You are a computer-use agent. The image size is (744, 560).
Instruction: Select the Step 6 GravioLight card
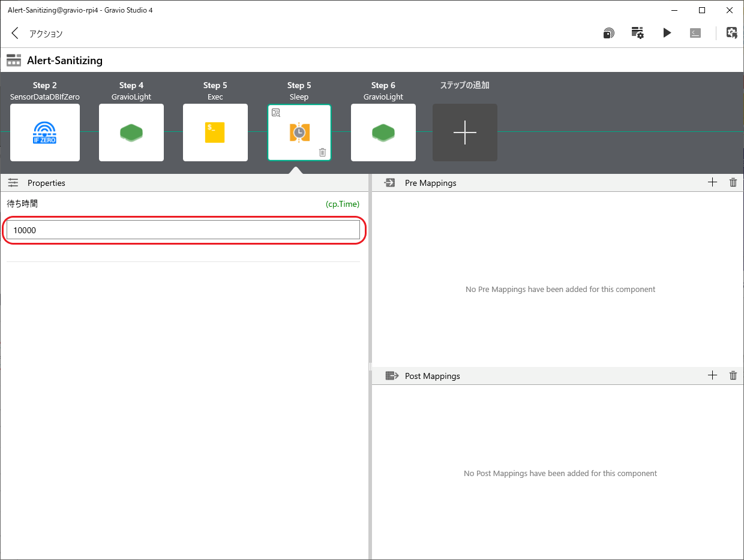[383, 133]
